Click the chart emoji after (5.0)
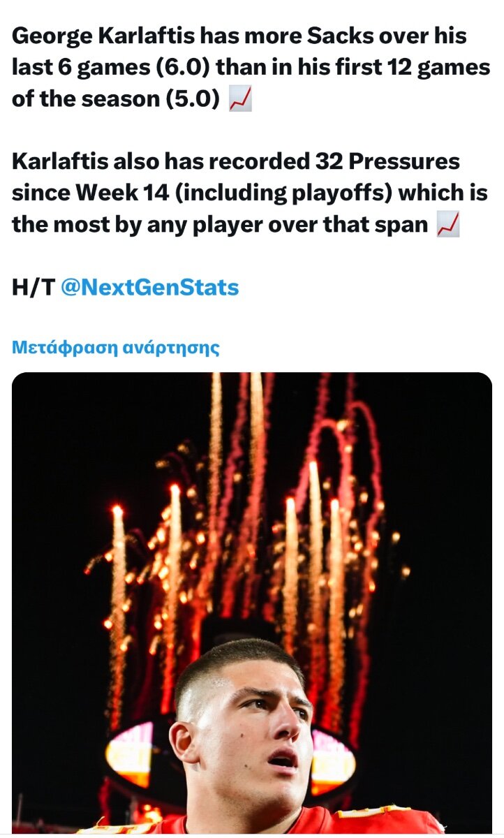 [240, 100]
